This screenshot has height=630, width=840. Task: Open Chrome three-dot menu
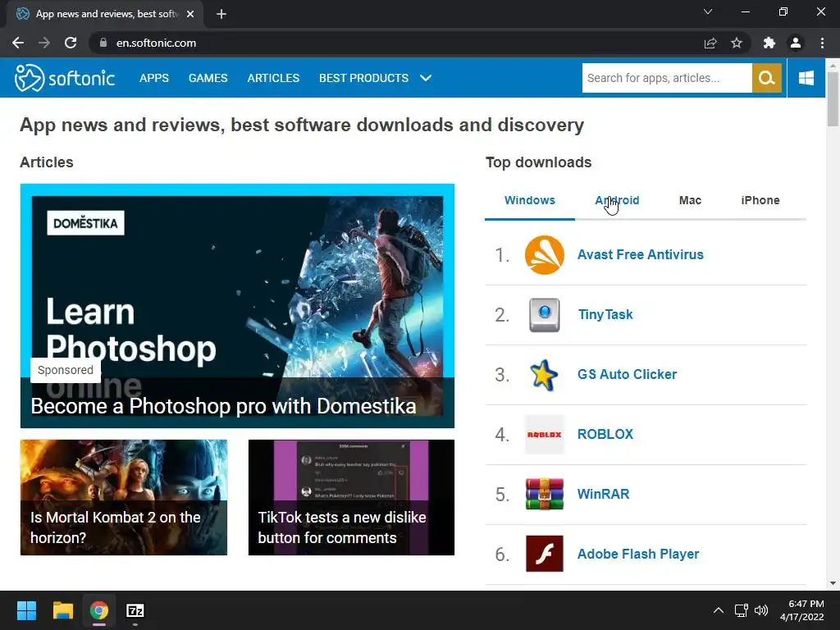click(822, 43)
